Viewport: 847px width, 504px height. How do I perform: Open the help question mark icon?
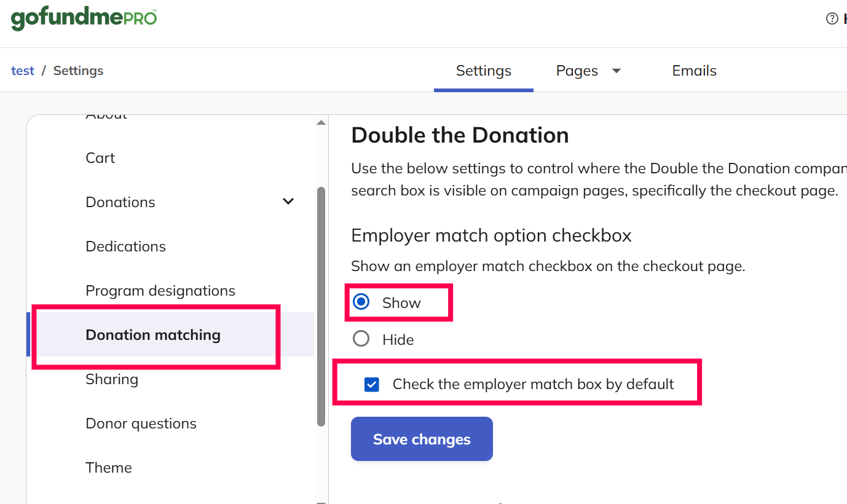832,18
